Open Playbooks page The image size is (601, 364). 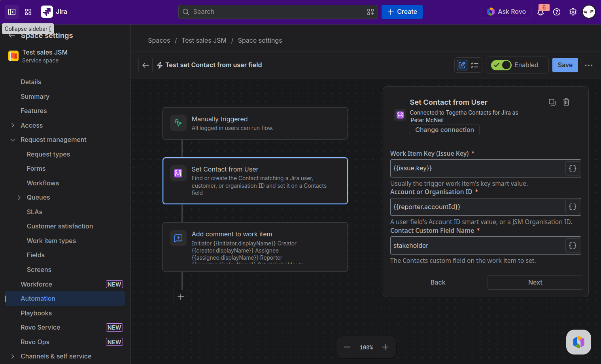pos(36,313)
